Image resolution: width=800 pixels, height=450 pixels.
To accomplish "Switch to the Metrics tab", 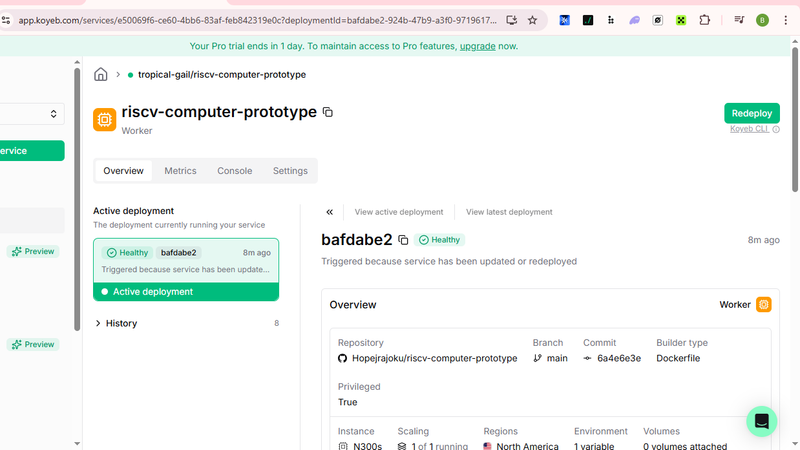I will point(180,171).
